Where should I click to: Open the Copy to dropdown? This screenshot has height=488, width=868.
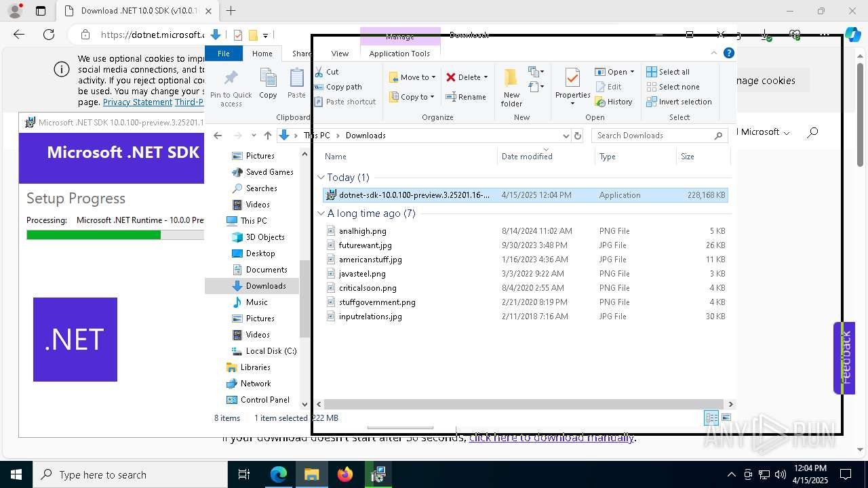pos(412,97)
